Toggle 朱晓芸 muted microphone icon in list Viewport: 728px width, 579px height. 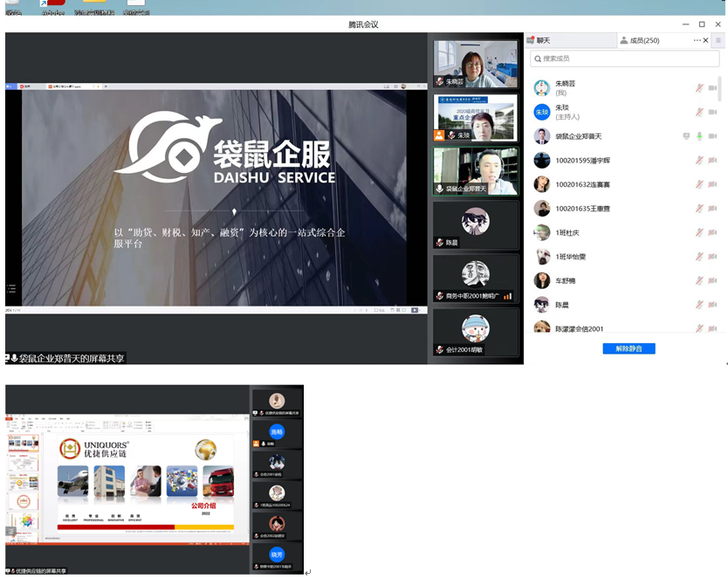tap(699, 88)
